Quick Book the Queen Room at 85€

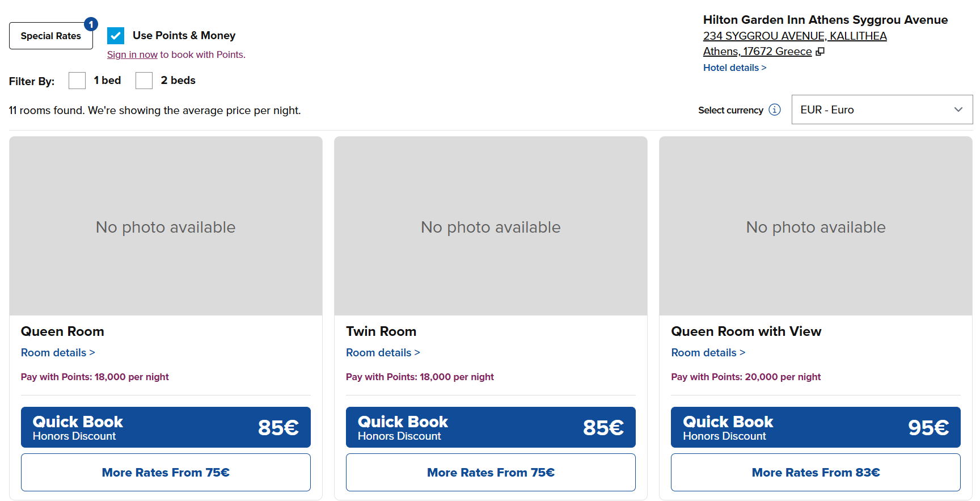166,427
